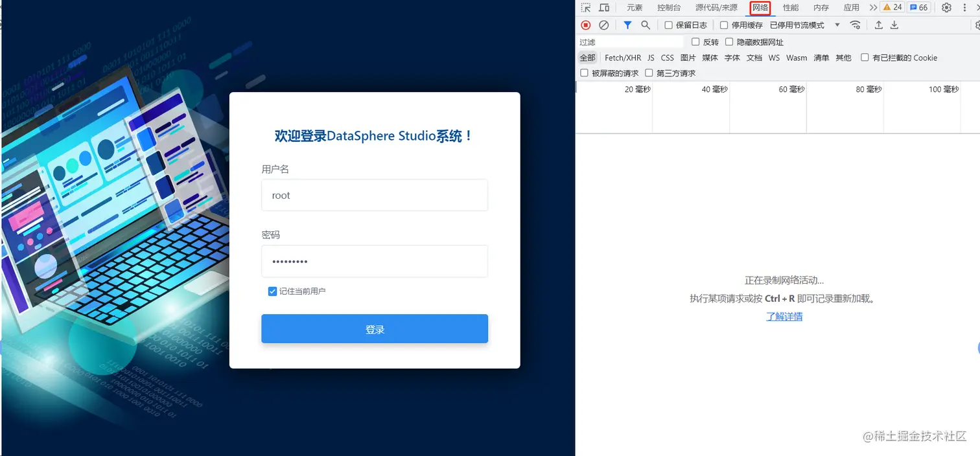Filter requests by JS
This screenshot has height=456, width=980.
651,58
